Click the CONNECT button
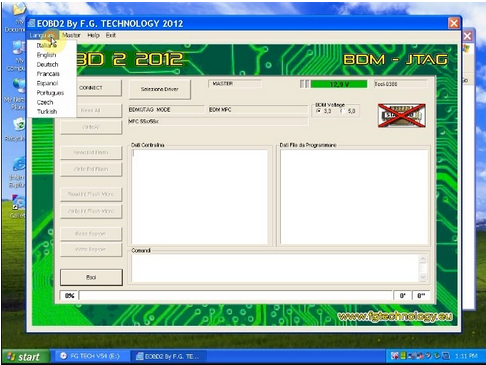The width and height of the screenshot is (486, 365). pyautogui.click(x=91, y=88)
